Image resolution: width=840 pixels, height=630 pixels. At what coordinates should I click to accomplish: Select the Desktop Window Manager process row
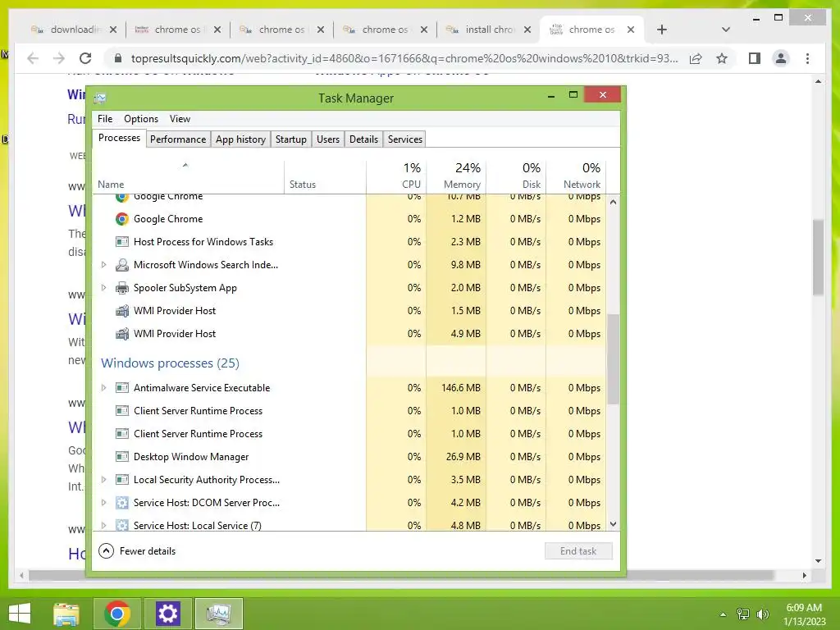click(x=349, y=457)
